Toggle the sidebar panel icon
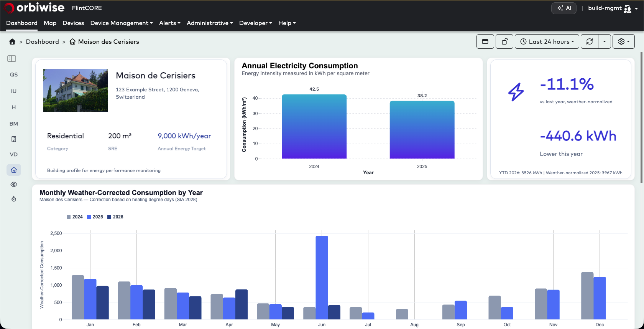Viewport: 644px width, 329px height. [12, 59]
